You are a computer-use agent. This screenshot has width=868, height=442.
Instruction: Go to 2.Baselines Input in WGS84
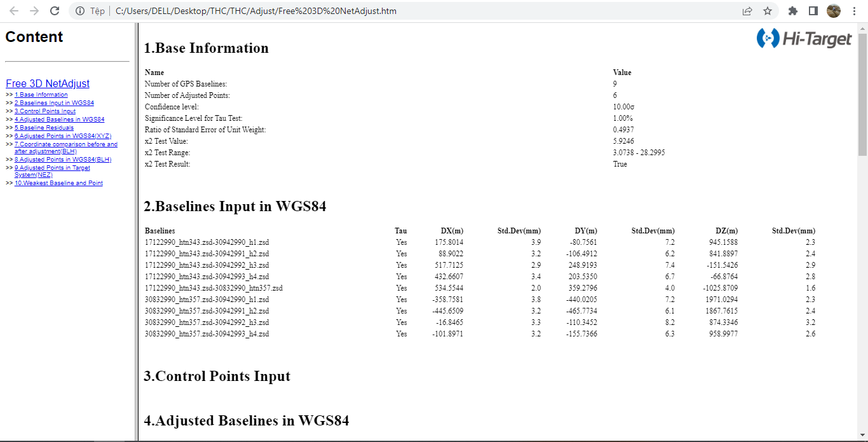(54, 103)
